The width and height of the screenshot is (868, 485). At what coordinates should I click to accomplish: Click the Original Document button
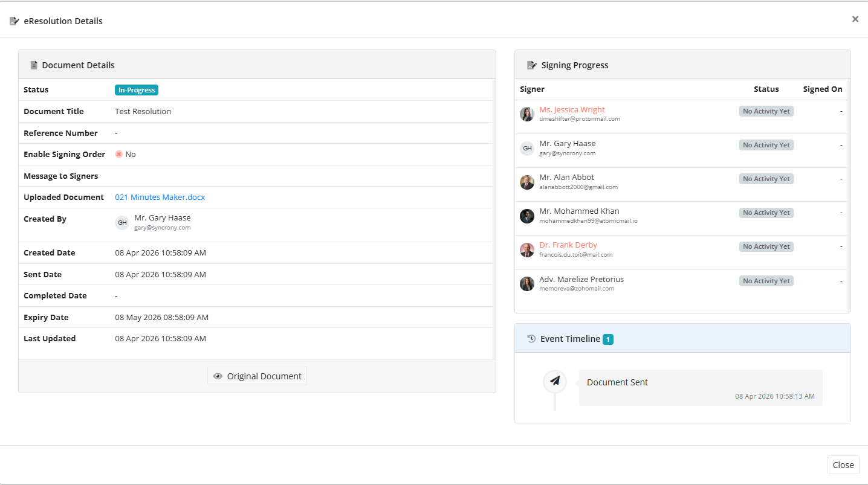tap(257, 376)
